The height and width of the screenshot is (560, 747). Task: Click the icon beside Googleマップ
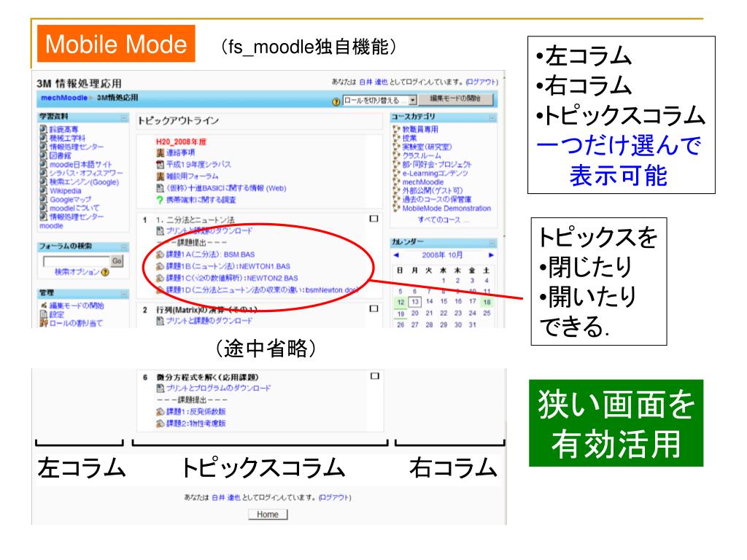click(43, 199)
